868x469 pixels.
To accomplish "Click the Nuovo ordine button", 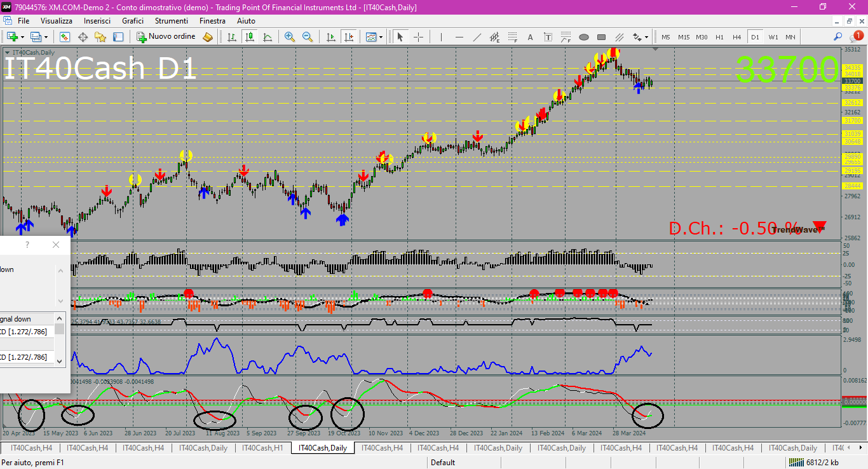I will (x=166, y=37).
